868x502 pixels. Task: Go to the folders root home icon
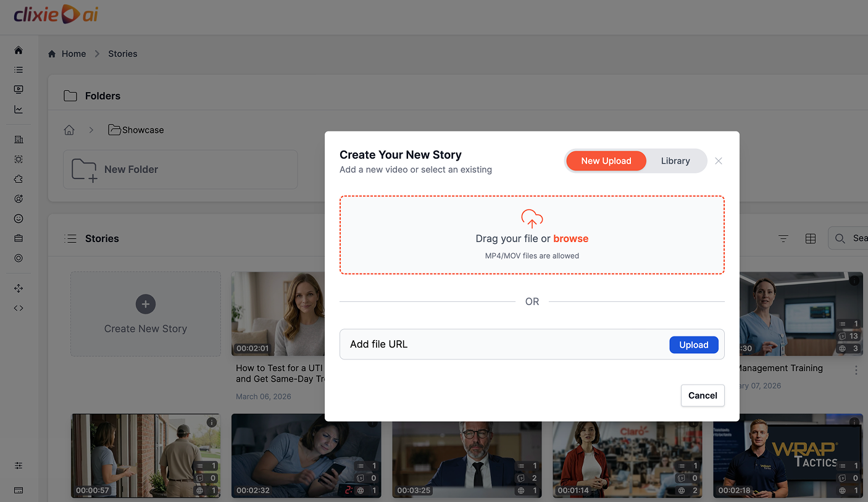(x=69, y=130)
